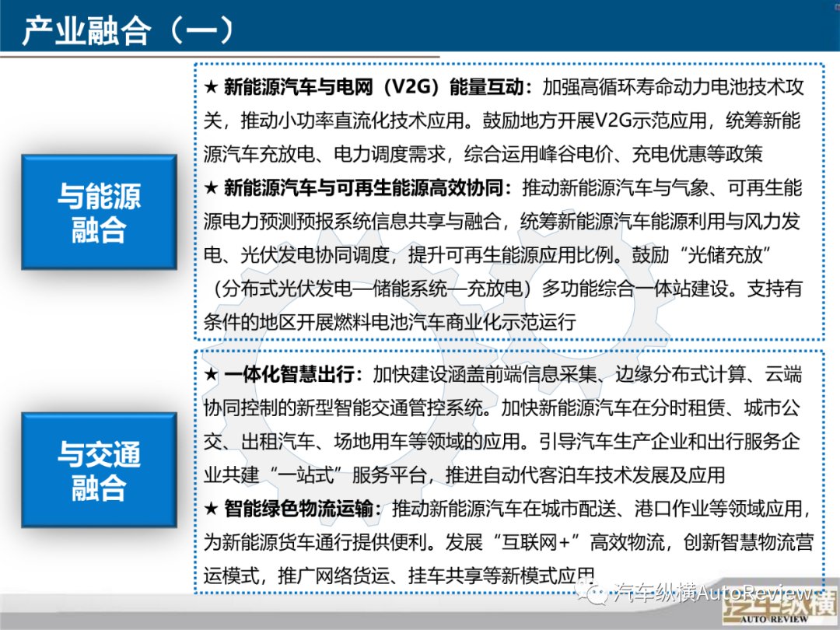Click the WeChat logo in the watermark
The width and height of the screenshot is (840, 630).
pyautogui.click(x=598, y=594)
